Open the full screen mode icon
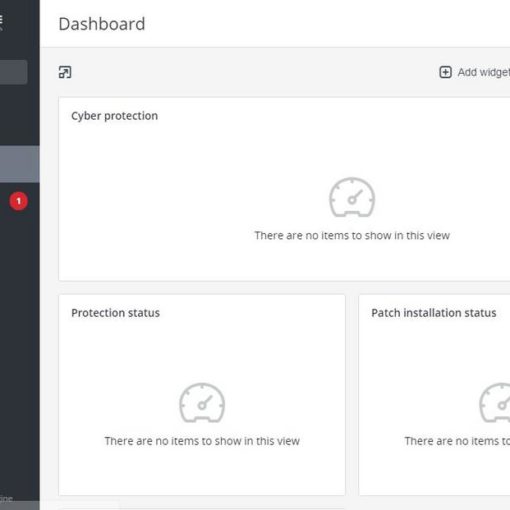The width and height of the screenshot is (510, 510). pyautogui.click(x=65, y=72)
